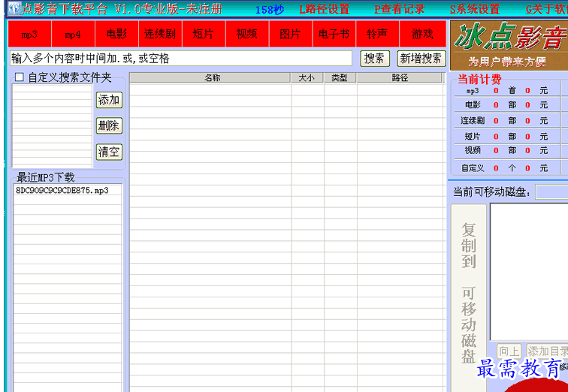Screen dimensions: 568x392
Task: Select the mp3 category button
Action: (x=29, y=35)
